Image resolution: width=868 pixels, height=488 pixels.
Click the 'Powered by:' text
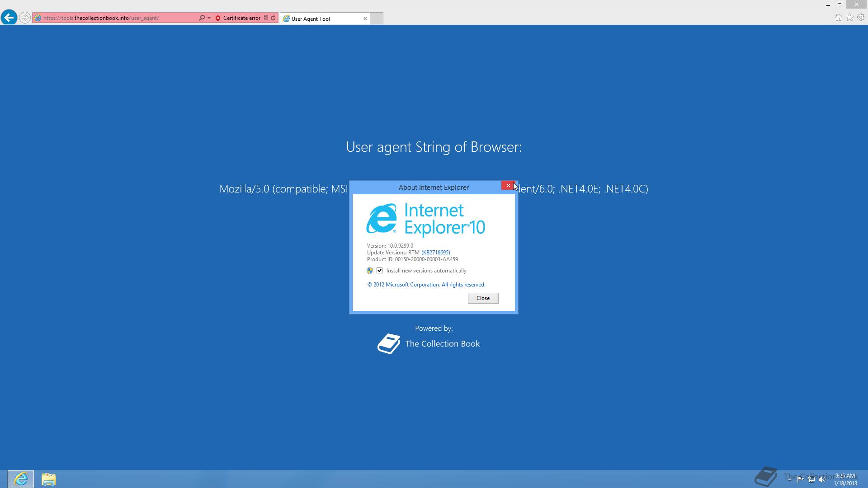pyautogui.click(x=434, y=328)
